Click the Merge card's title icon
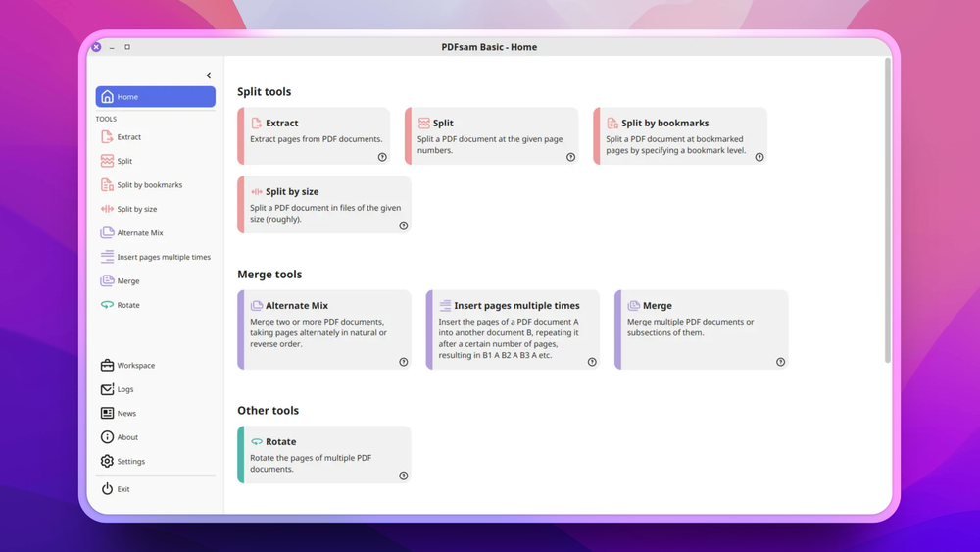 [634, 306]
